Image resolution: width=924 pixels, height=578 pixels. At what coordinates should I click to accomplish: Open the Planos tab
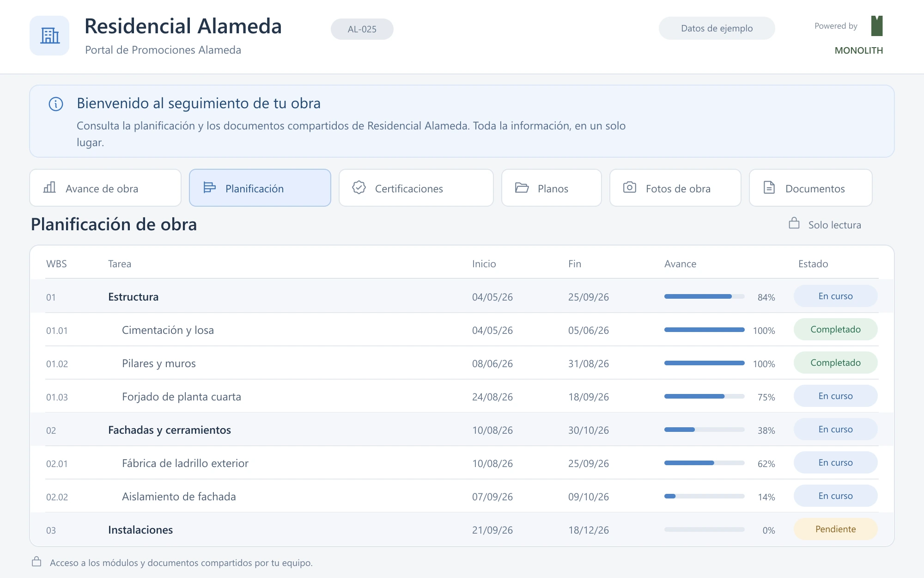[x=552, y=188]
